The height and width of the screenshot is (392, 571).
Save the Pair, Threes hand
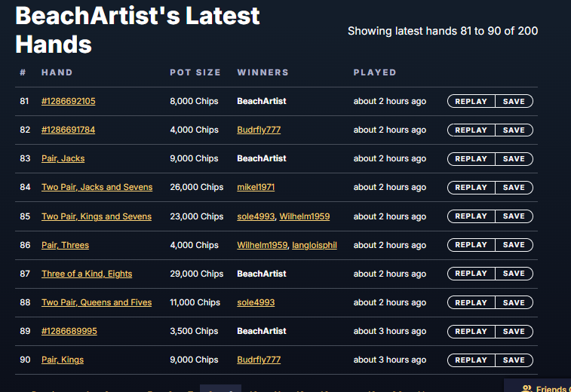tap(514, 245)
